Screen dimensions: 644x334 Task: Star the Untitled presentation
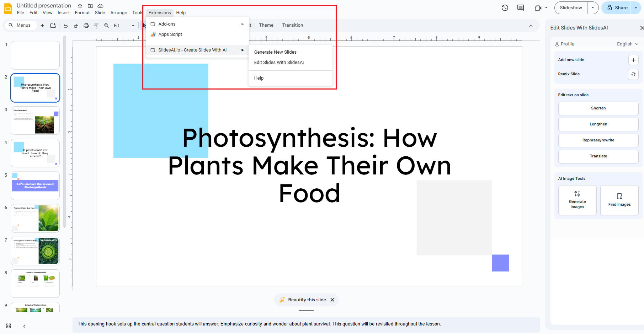click(x=80, y=6)
